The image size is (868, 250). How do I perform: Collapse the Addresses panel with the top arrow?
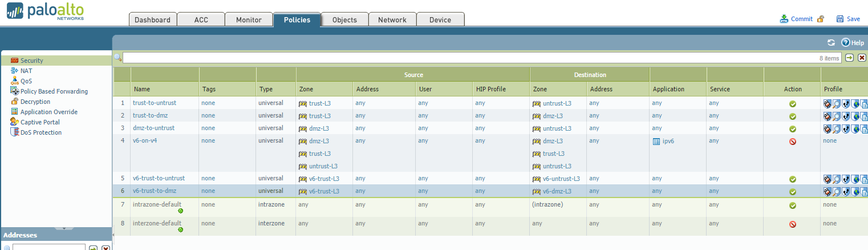(64, 228)
